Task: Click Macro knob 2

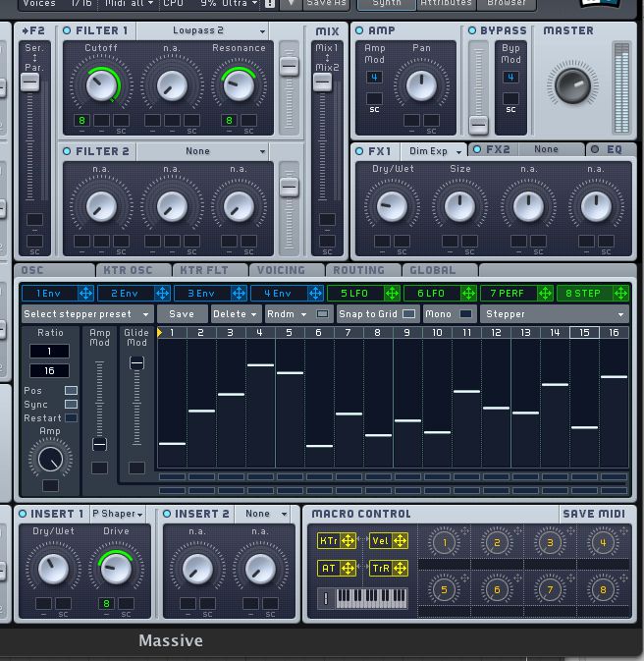Action: click(x=497, y=542)
